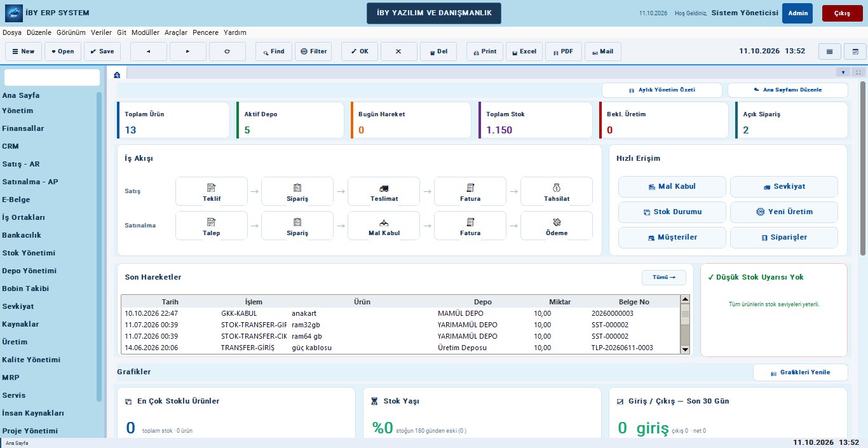Expand the tab list dropdown arrow
This screenshot has width=868, height=448.
pyautogui.click(x=844, y=72)
